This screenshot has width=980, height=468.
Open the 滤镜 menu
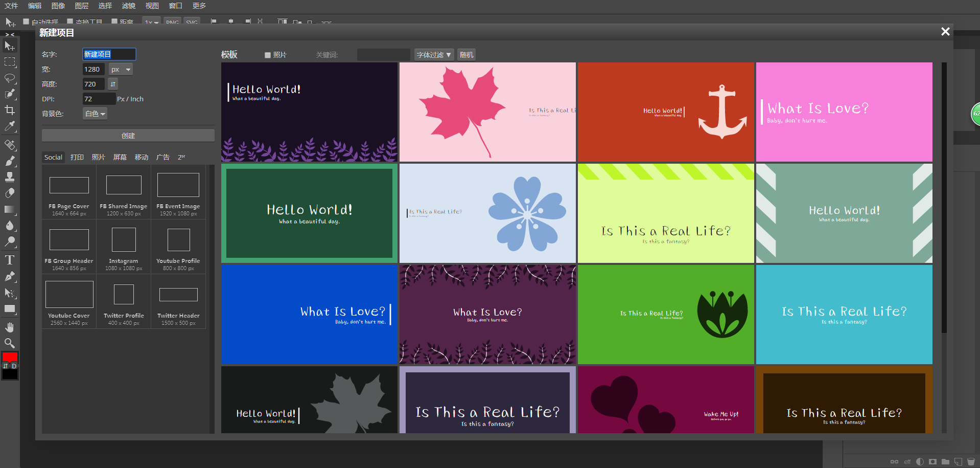(x=129, y=6)
